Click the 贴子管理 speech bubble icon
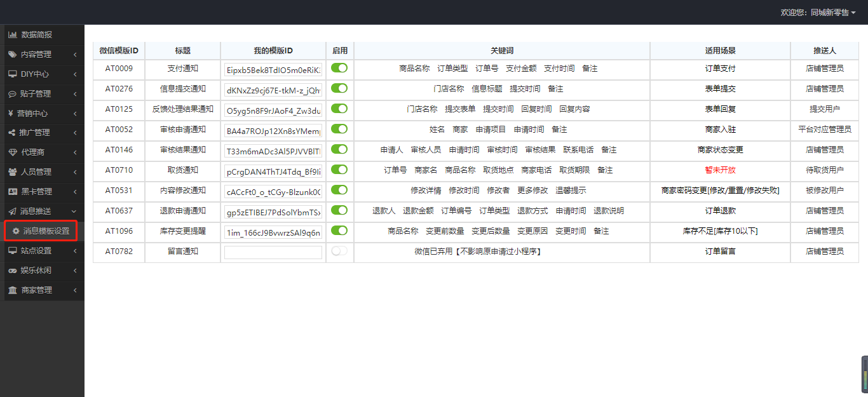This screenshot has height=397, width=868. click(12, 93)
